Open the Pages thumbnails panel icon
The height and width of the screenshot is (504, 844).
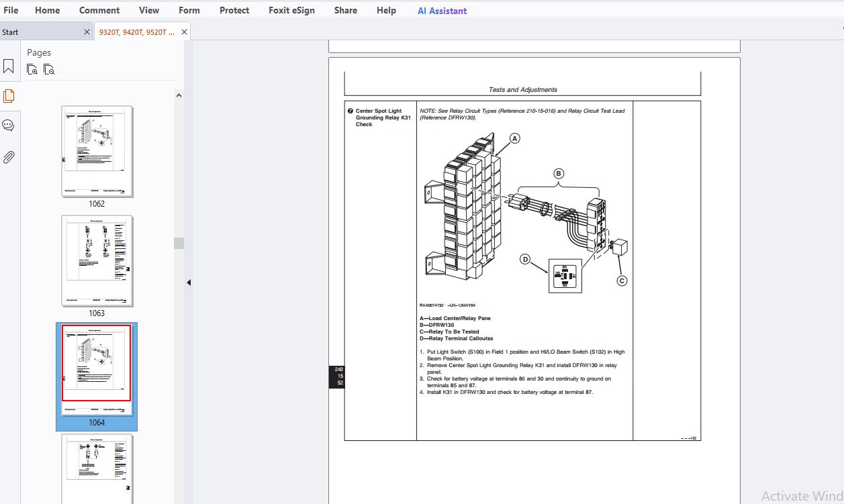pos(9,96)
